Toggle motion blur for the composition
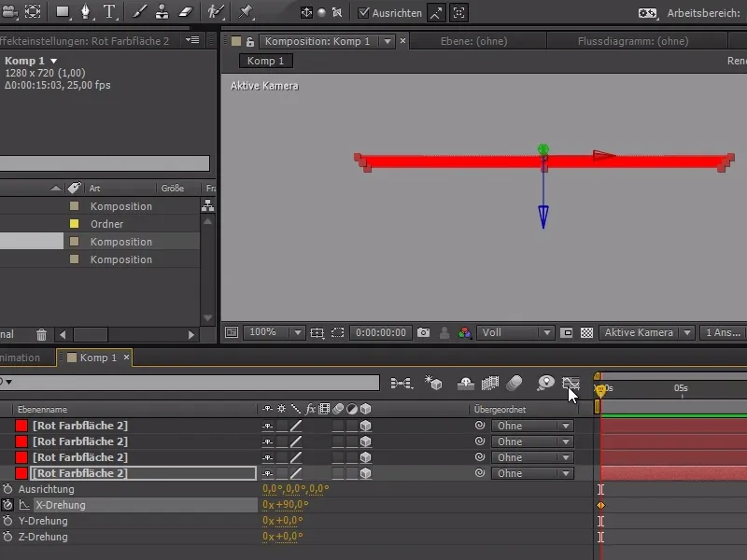 coord(514,383)
